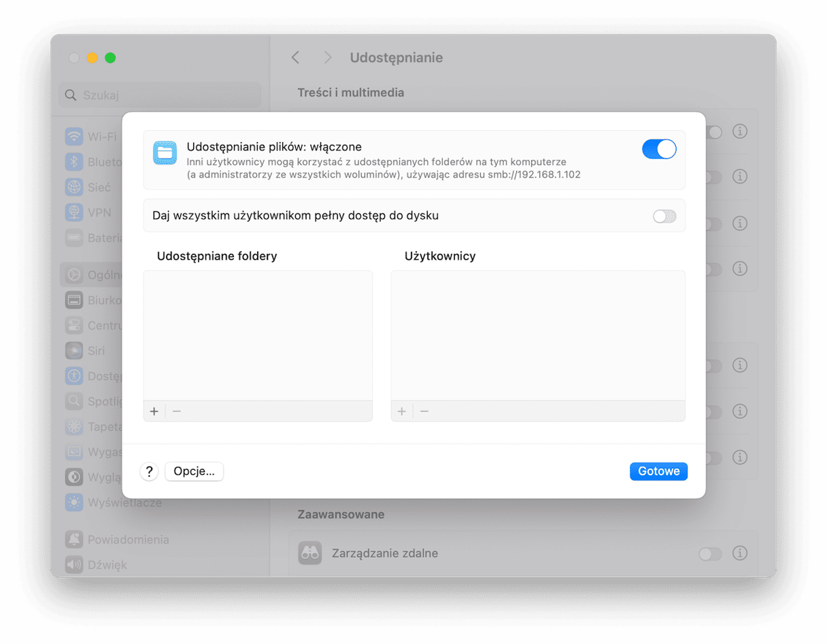Remove user using the minus button

[x=424, y=411]
